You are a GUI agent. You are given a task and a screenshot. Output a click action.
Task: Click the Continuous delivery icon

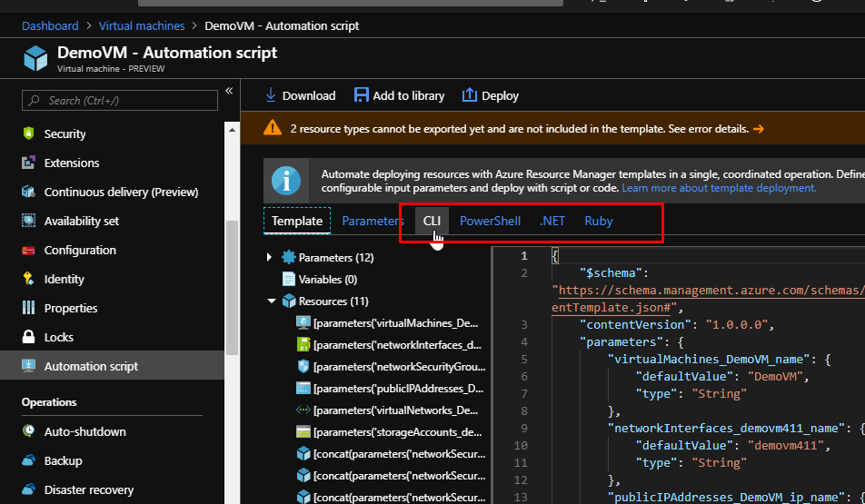click(x=29, y=192)
